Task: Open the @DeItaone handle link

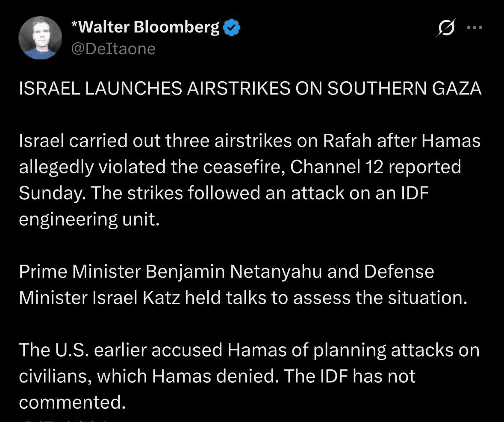Action: tap(113, 49)
